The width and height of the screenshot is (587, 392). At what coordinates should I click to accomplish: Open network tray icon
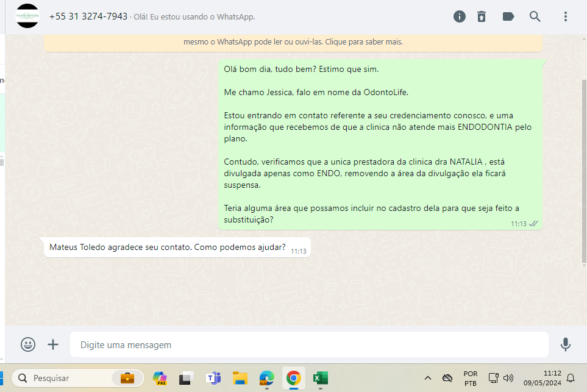click(x=493, y=378)
